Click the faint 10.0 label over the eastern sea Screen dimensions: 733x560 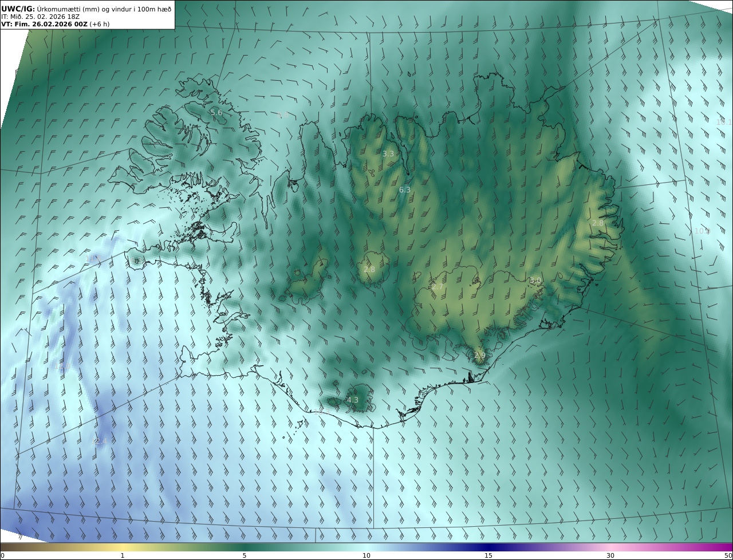tap(702, 231)
